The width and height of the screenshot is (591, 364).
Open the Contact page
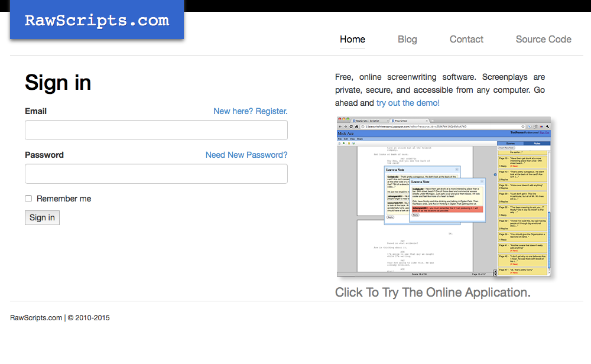click(466, 39)
